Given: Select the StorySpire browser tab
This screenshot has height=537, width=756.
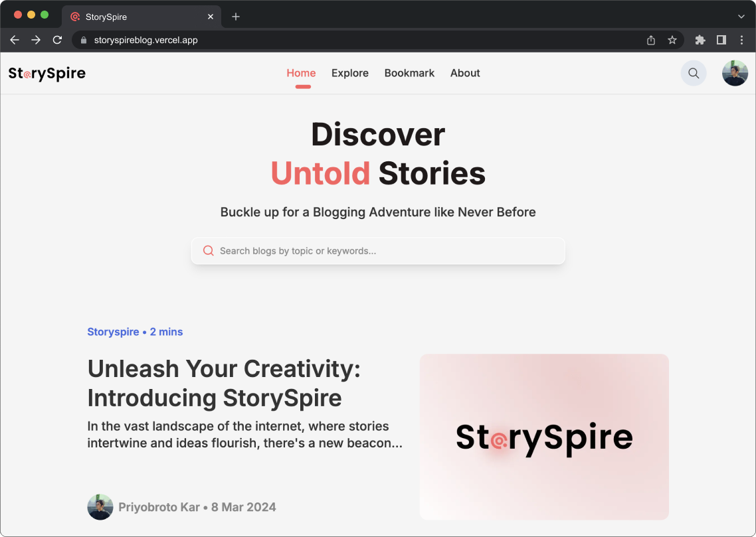Looking at the screenshot, I should (x=142, y=17).
